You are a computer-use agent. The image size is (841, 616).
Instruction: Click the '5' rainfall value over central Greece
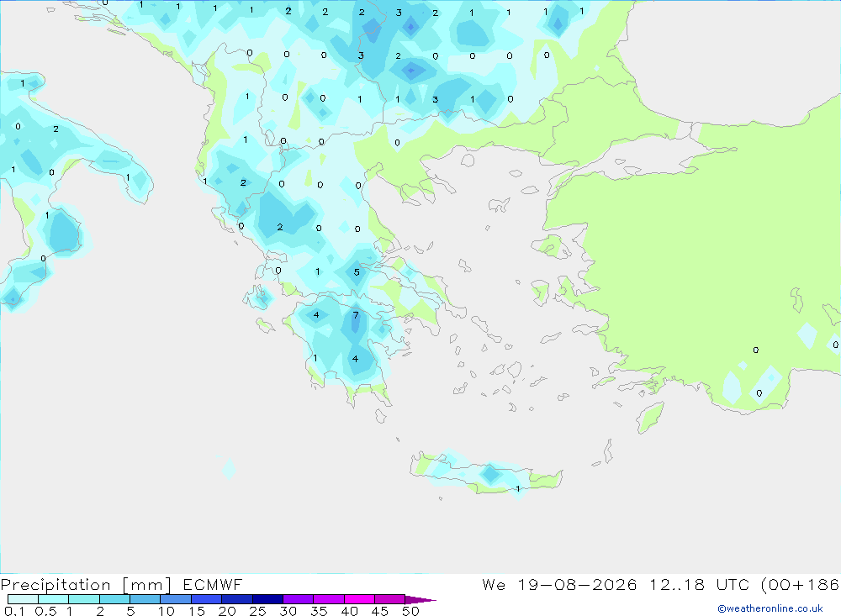[x=357, y=272]
